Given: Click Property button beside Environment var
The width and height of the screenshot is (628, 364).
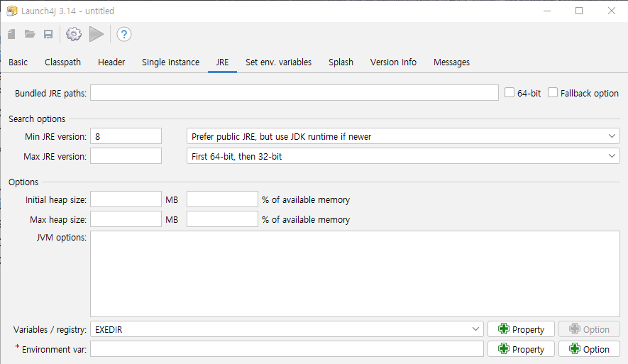Looking at the screenshot, I should coord(521,349).
